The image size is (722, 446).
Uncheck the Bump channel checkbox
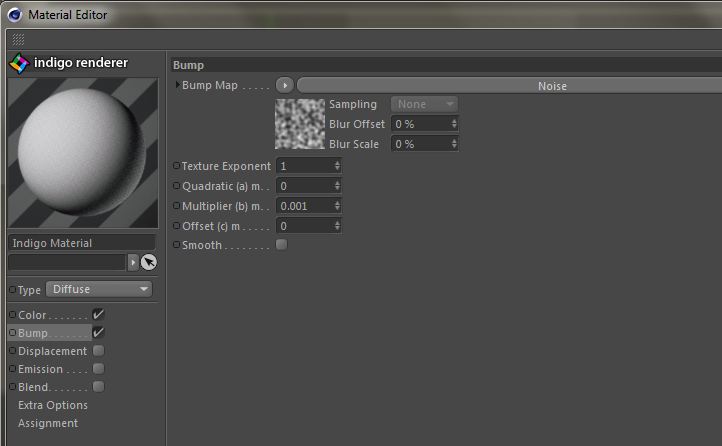click(x=98, y=332)
